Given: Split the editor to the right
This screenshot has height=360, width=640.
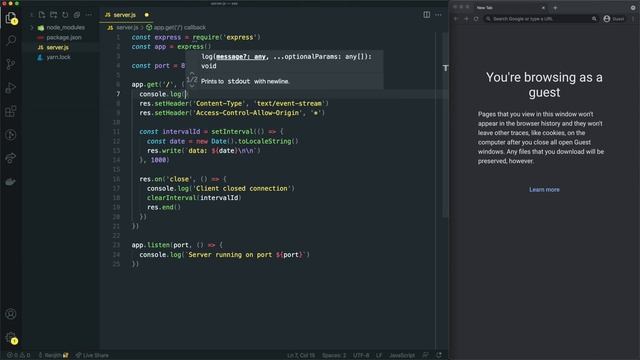Looking at the screenshot, I should click(x=427, y=15).
